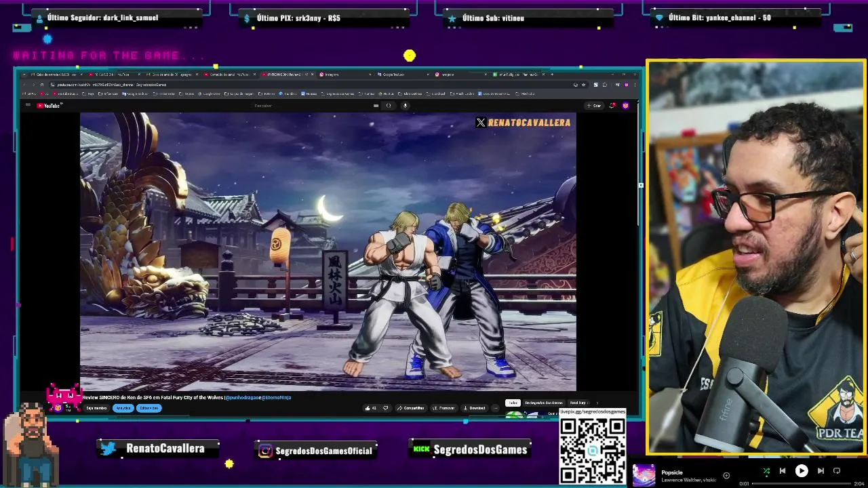Screen dimensions: 868x488
Task: Open the Compartilhar share button
Action: [411, 408]
